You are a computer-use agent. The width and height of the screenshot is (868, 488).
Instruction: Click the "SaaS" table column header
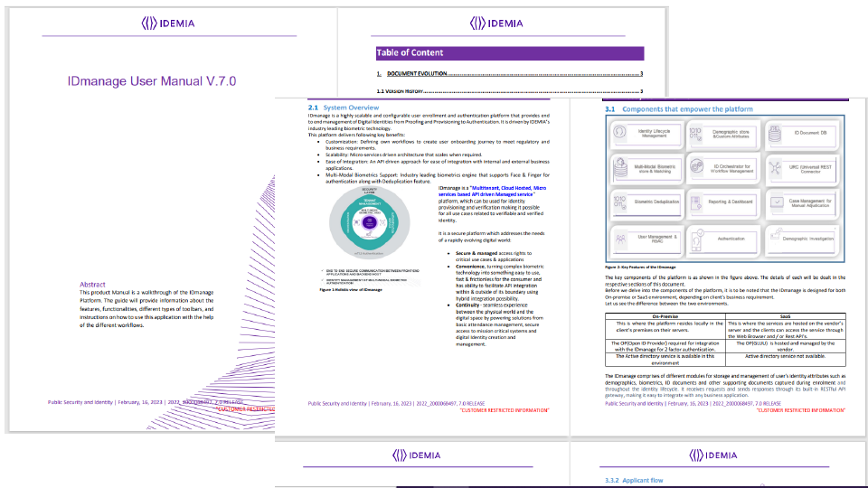tap(785, 316)
